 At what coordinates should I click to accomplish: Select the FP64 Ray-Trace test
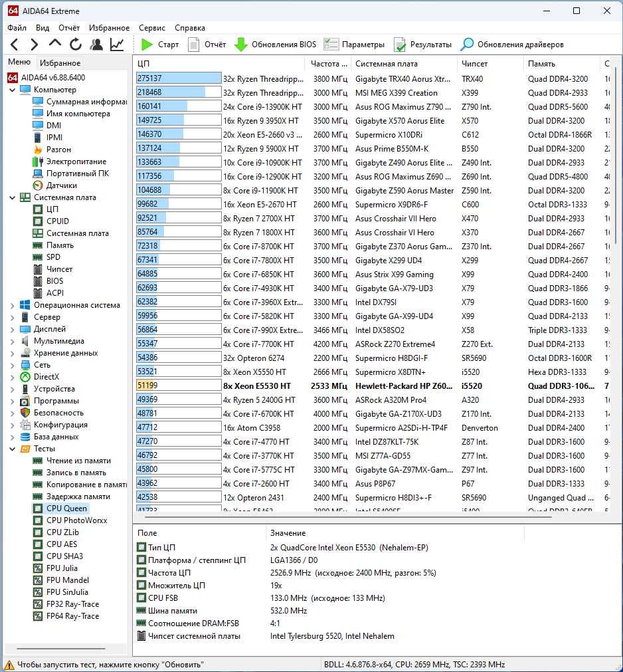[66, 616]
